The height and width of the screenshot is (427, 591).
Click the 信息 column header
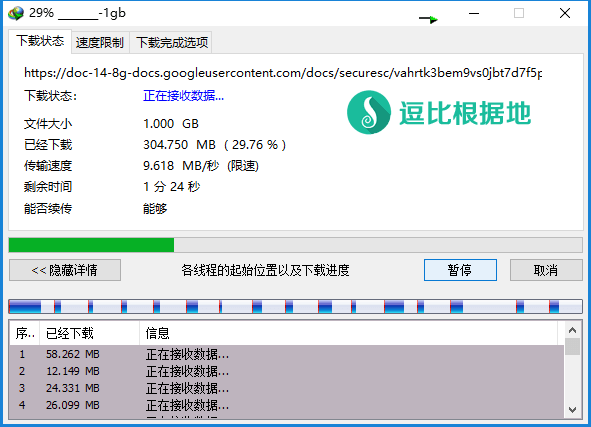pos(348,333)
